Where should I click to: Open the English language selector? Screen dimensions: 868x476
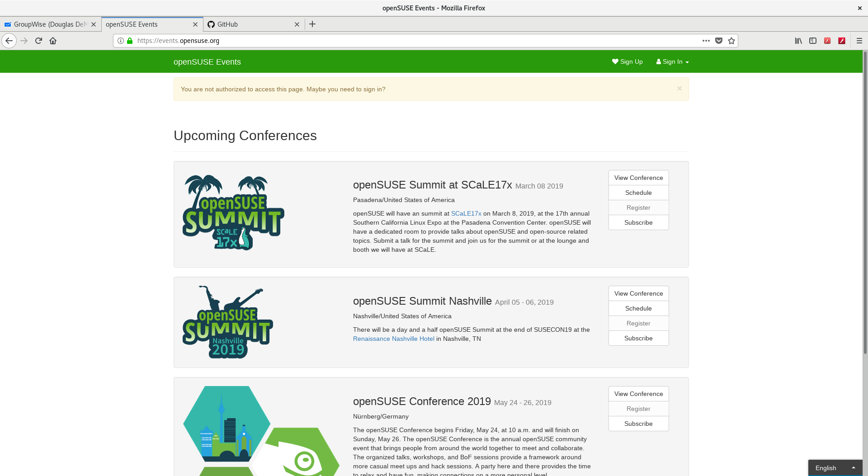click(x=835, y=468)
